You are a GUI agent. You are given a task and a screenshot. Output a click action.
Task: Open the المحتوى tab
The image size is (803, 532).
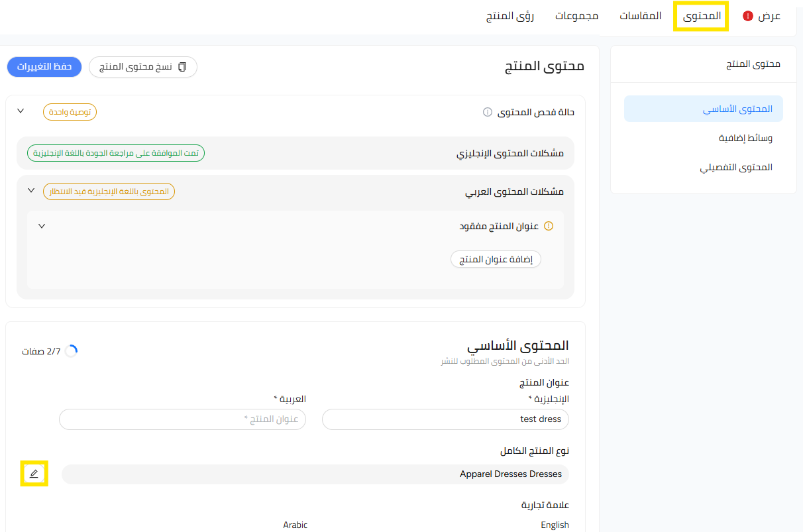[x=702, y=16]
